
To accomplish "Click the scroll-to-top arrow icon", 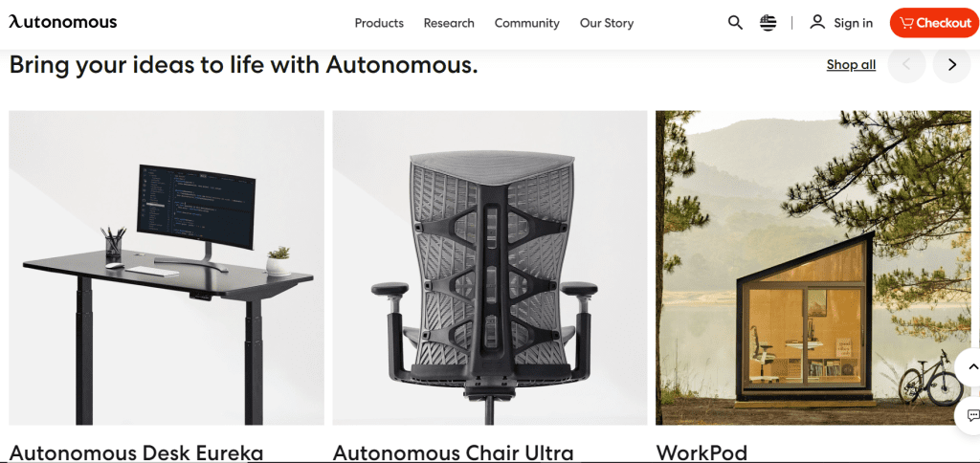I will coord(972,366).
